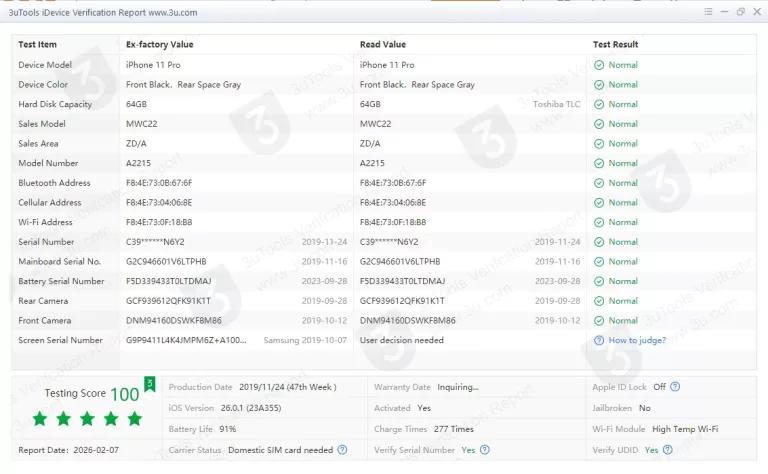Restore down the report window

pos(741,12)
